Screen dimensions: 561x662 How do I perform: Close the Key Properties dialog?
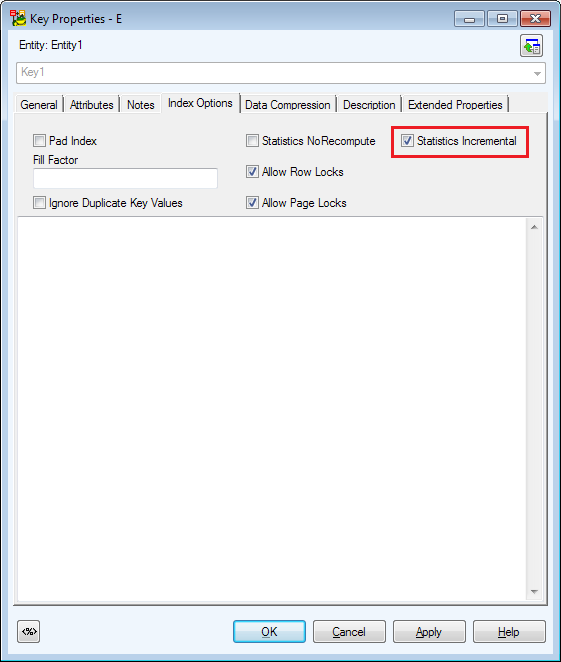(535, 19)
